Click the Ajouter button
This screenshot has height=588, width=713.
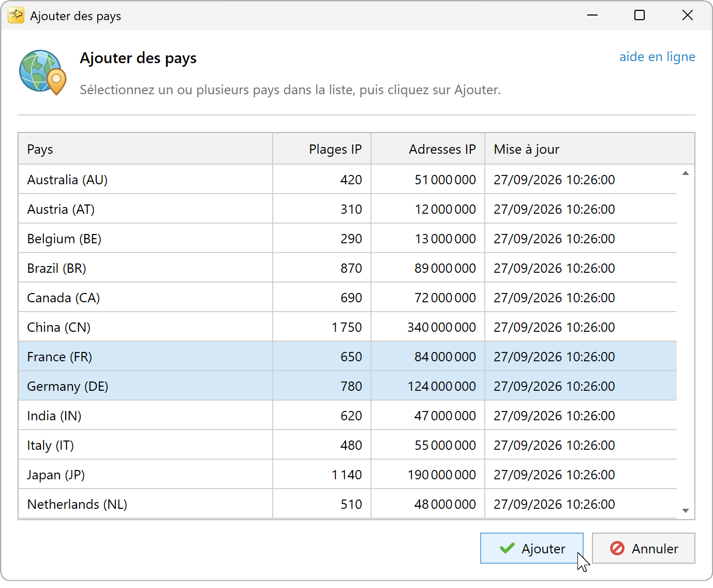coord(532,548)
